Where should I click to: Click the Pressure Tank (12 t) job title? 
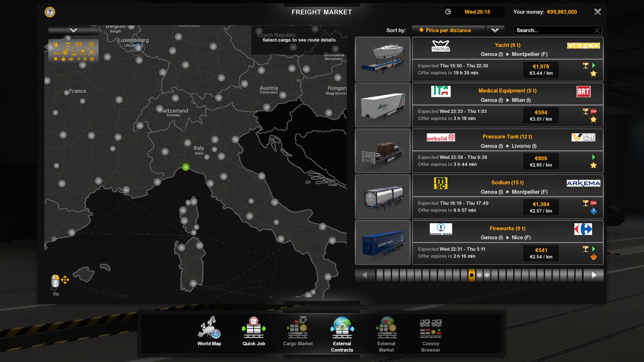(x=507, y=136)
